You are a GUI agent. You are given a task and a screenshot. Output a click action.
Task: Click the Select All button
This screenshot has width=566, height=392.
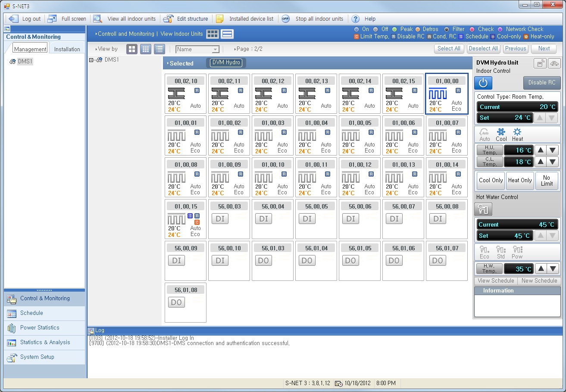click(x=449, y=49)
